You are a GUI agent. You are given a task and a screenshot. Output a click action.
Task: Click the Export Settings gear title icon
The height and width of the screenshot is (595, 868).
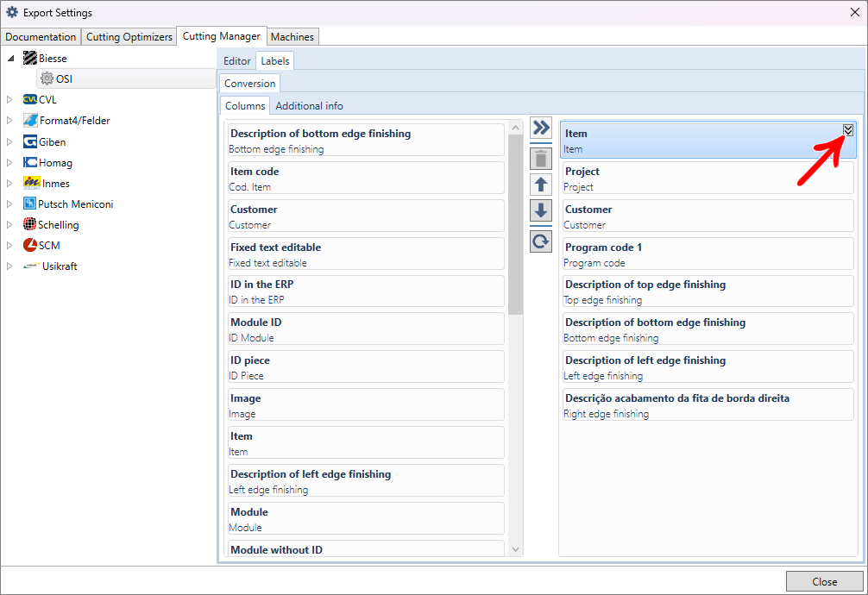(11, 12)
